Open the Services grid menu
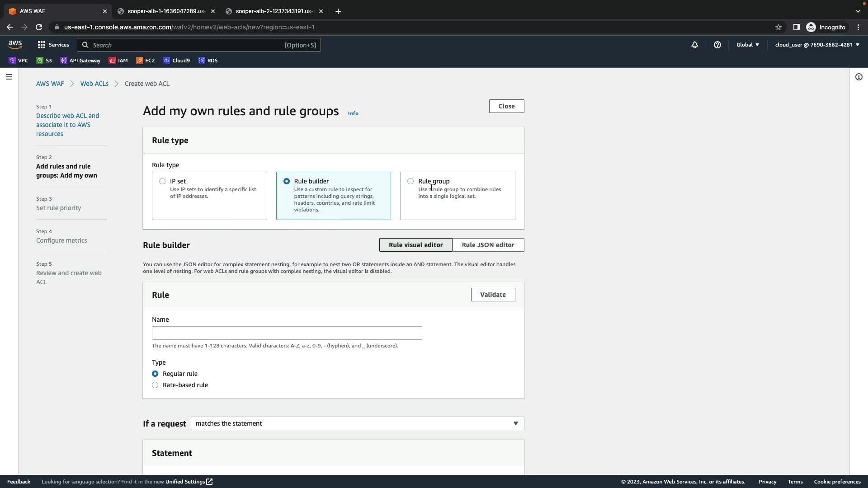 tap(53, 45)
